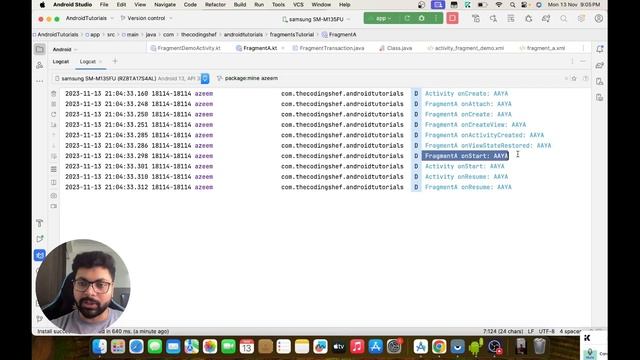
Task: Open the VCS menu
Action: [x=298, y=4]
